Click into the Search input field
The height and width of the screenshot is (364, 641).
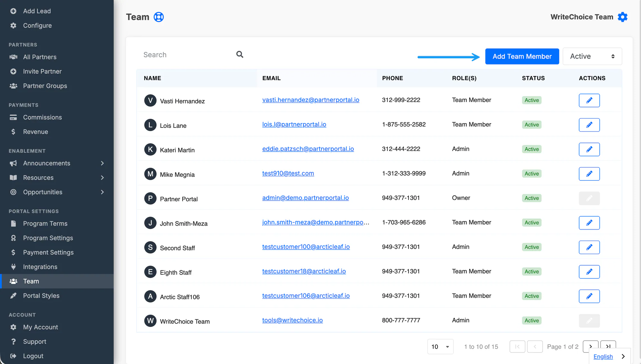point(187,55)
